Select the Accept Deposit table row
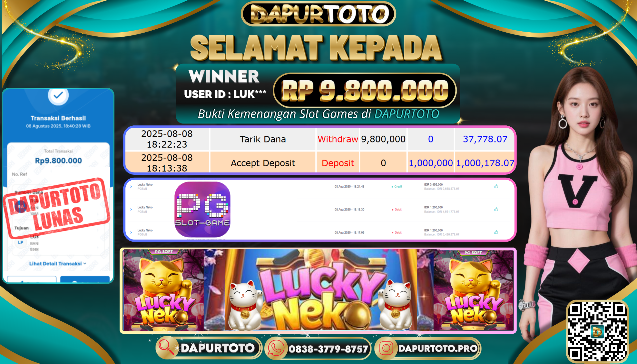Image resolution: width=637 pixels, height=364 pixels. pyautogui.click(x=320, y=162)
